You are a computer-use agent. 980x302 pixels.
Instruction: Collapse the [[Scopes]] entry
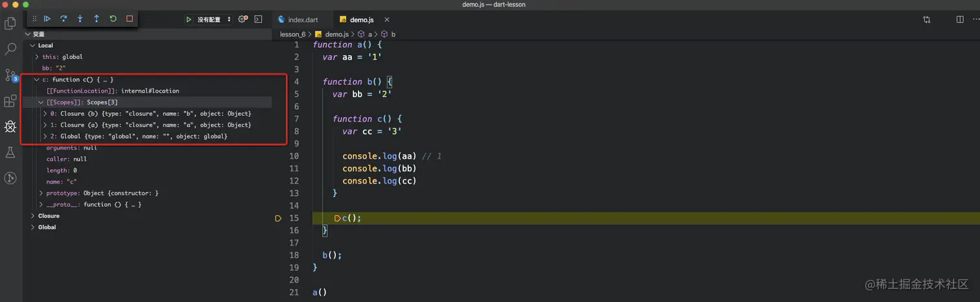point(41,102)
